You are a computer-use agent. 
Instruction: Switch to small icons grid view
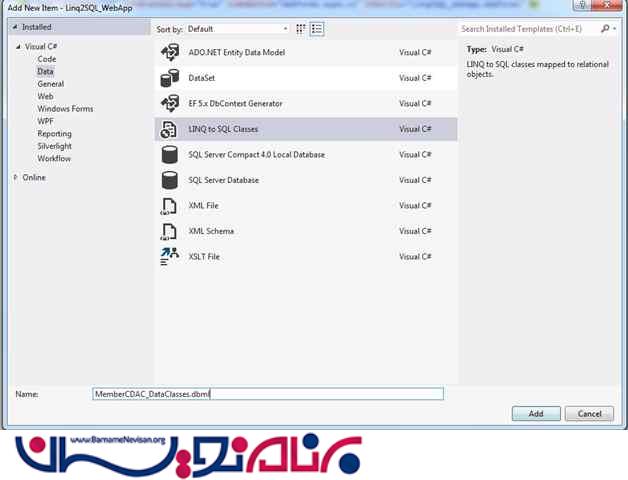pyautogui.click(x=301, y=29)
